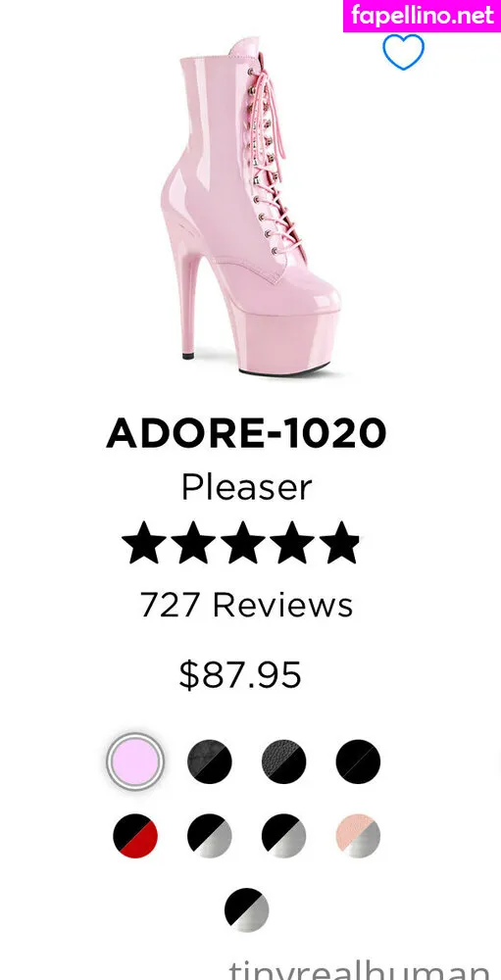Open the ADORE-1020 product title
Screen dimensions: 501x980
coord(246,432)
